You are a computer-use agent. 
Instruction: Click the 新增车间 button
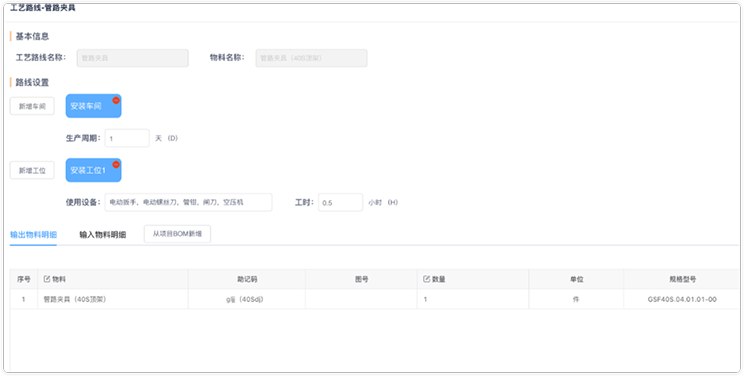[x=32, y=106]
